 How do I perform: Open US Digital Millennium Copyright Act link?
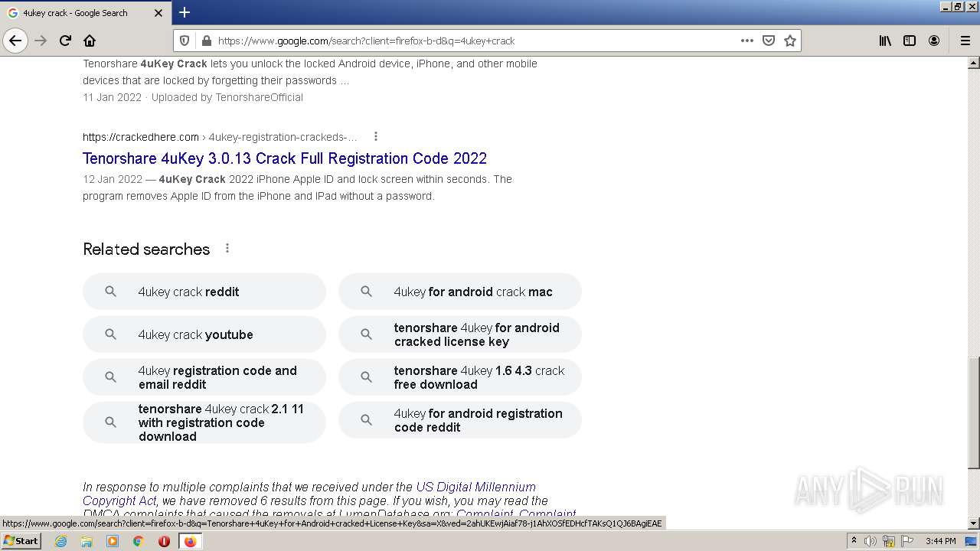pos(309,494)
